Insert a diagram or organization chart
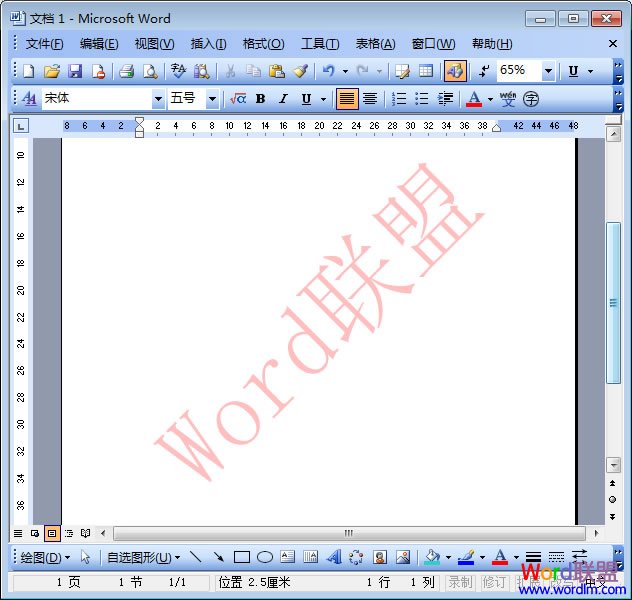Screen dimensions: 632x600 coord(356,558)
